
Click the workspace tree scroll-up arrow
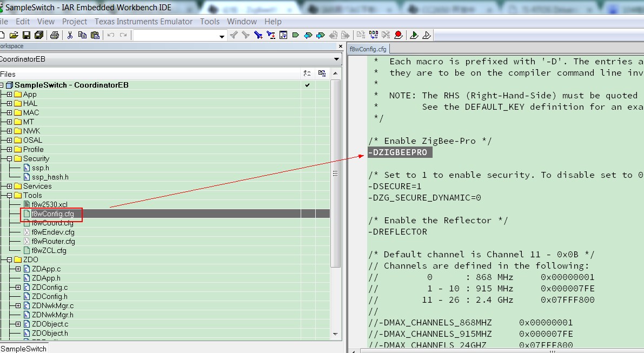(x=336, y=74)
